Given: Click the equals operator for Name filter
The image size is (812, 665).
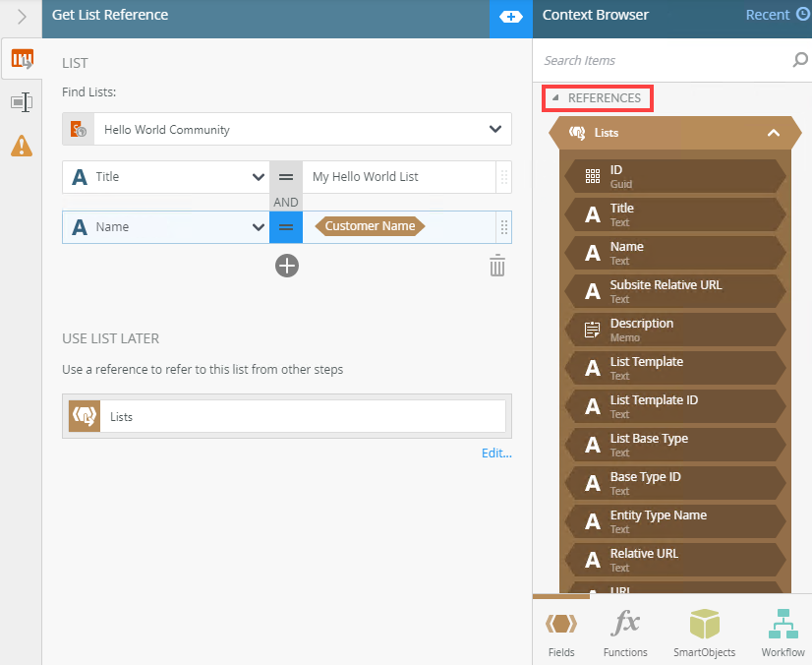Looking at the screenshot, I should pyautogui.click(x=286, y=227).
